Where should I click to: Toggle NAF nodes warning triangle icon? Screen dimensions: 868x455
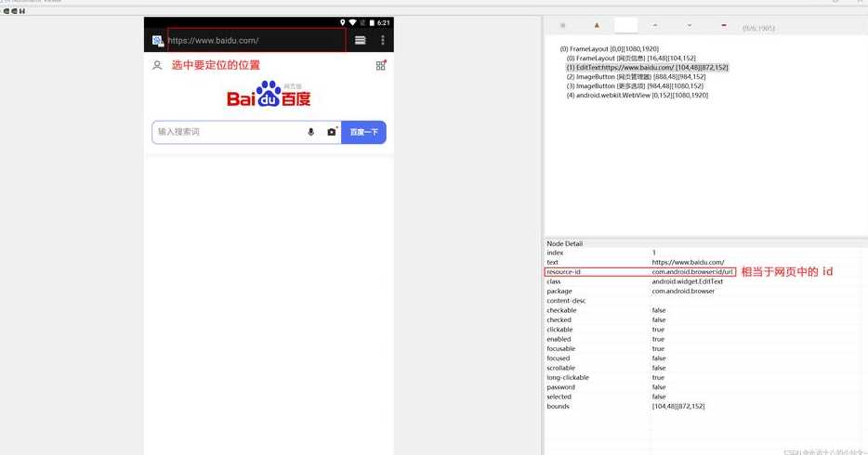tap(597, 25)
